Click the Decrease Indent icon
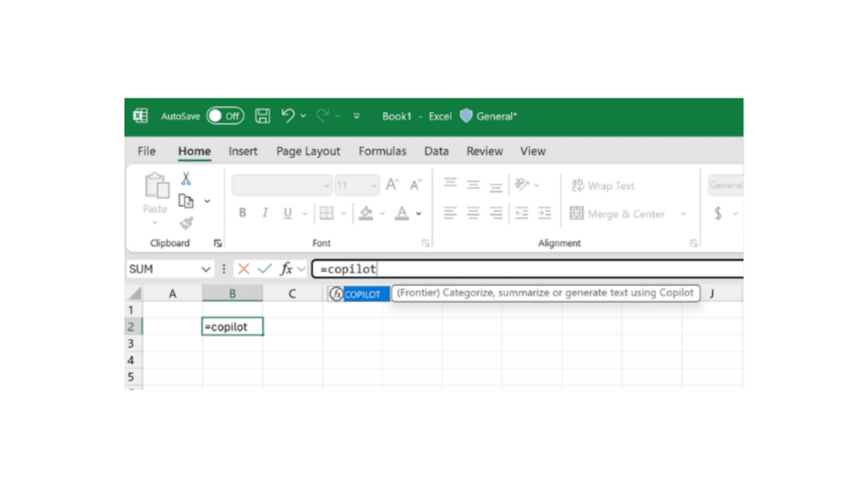868x488 pixels. coord(521,213)
